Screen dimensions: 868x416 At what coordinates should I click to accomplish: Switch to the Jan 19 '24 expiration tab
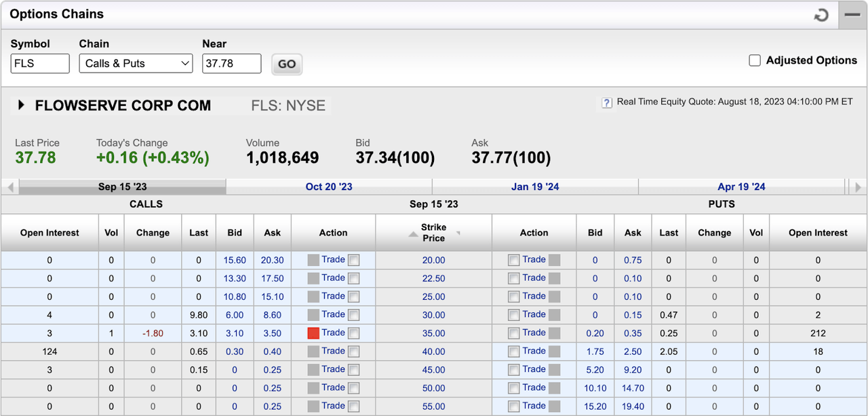click(x=535, y=187)
